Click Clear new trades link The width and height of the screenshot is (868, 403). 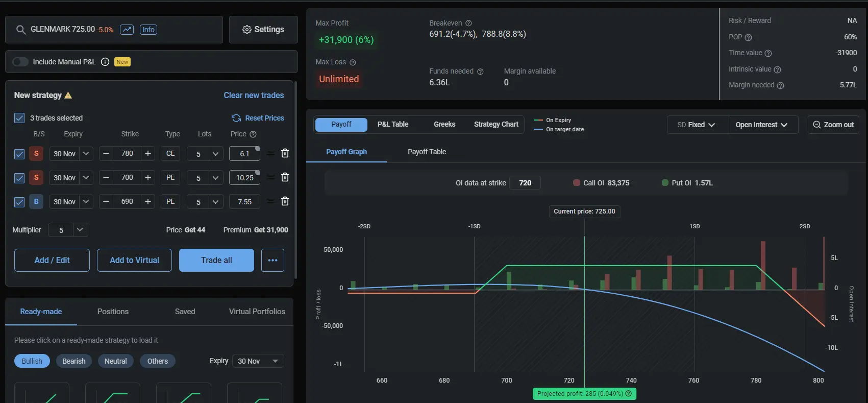(254, 96)
